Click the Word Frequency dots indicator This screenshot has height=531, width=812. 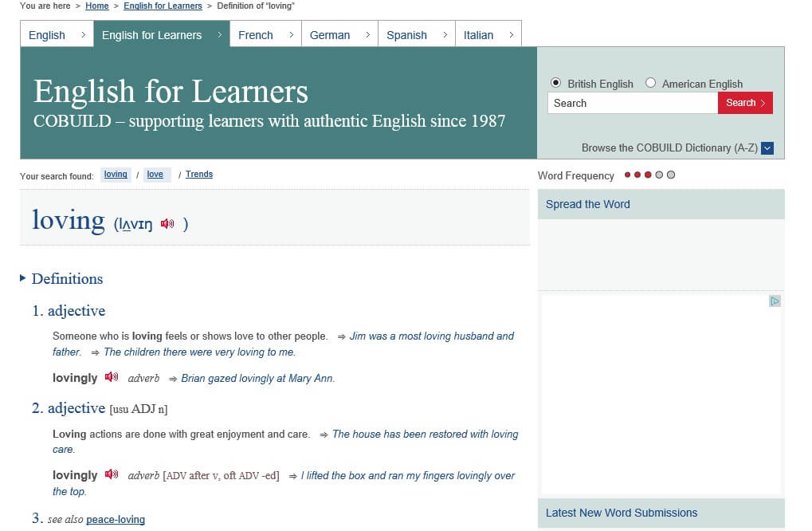(x=649, y=175)
